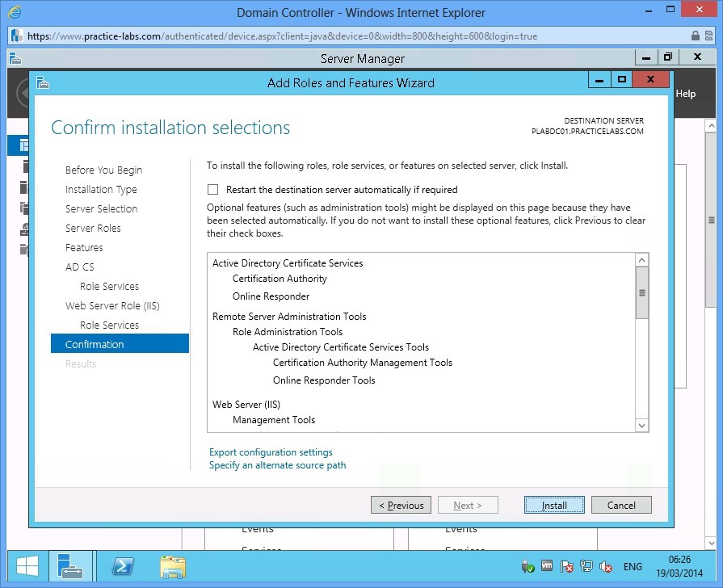Click "Specify an alternate source path"
The width and height of the screenshot is (723, 588).
pos(277,465)
